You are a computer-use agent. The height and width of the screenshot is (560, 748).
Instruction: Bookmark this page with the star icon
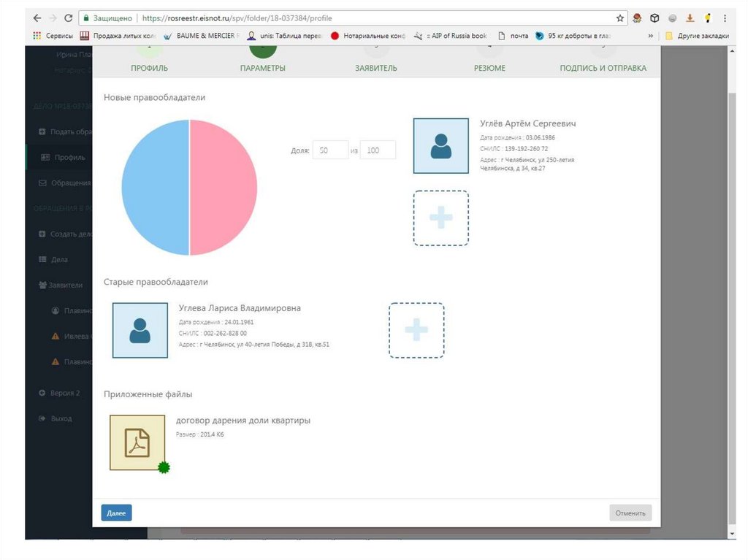(620, 18)
